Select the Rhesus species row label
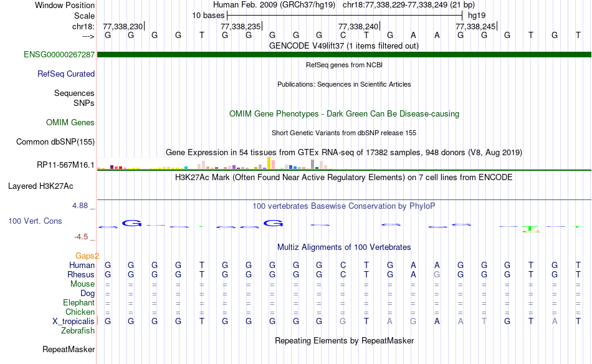Image resolution: width=592 pixels, height=364 pixels. coord(81,274)
